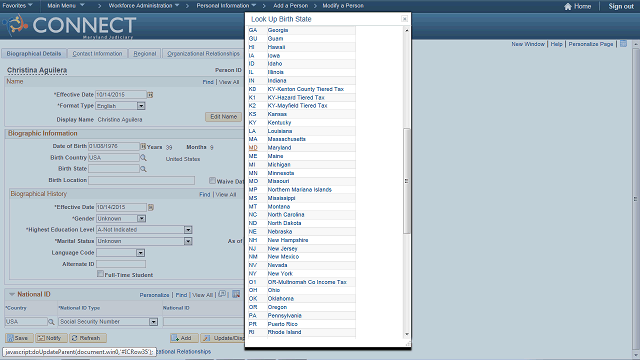
Task: Click Add a Person breadcrumb
Action: click(x=290, y=6)
